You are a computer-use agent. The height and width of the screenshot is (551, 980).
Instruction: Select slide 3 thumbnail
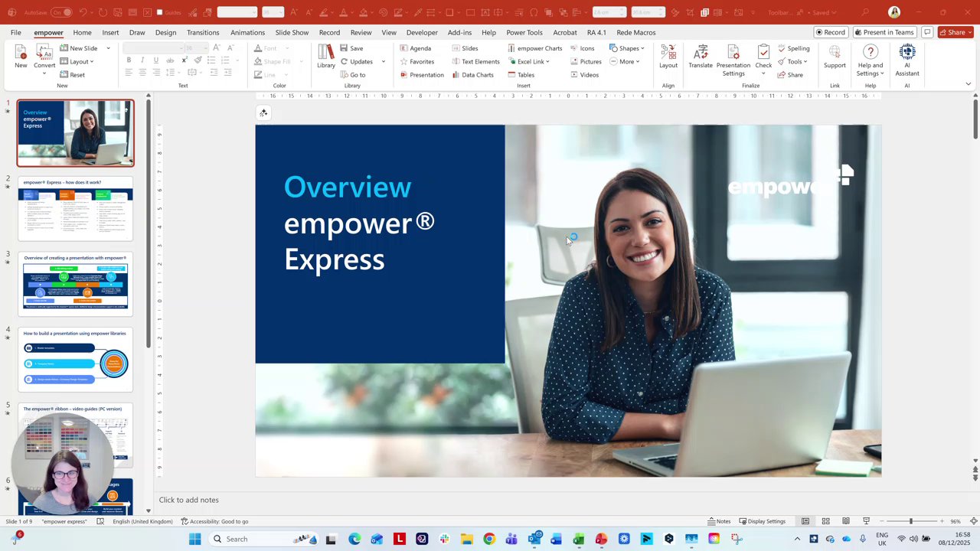(75, 284)
